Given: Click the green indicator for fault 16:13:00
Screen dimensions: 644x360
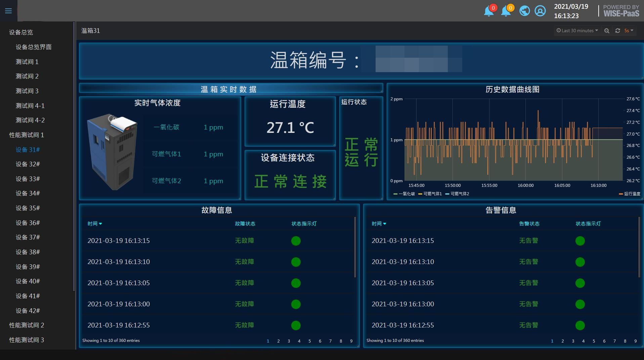Looking at the screenshot, I should 296,304.
